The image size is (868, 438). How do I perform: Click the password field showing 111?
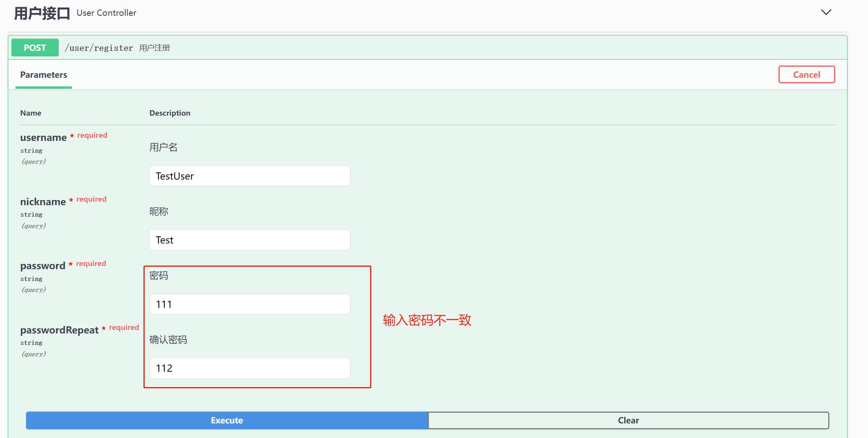(x=250, y=304)
